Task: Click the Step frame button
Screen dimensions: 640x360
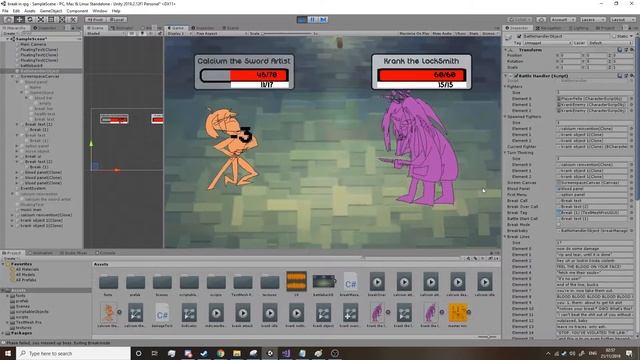Action: tap(323, 20)
